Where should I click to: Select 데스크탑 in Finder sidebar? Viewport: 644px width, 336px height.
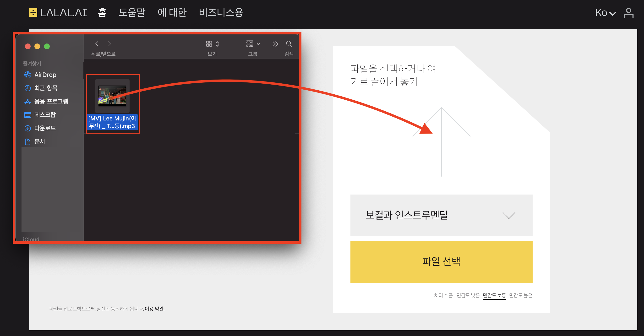tap(45, 115)
